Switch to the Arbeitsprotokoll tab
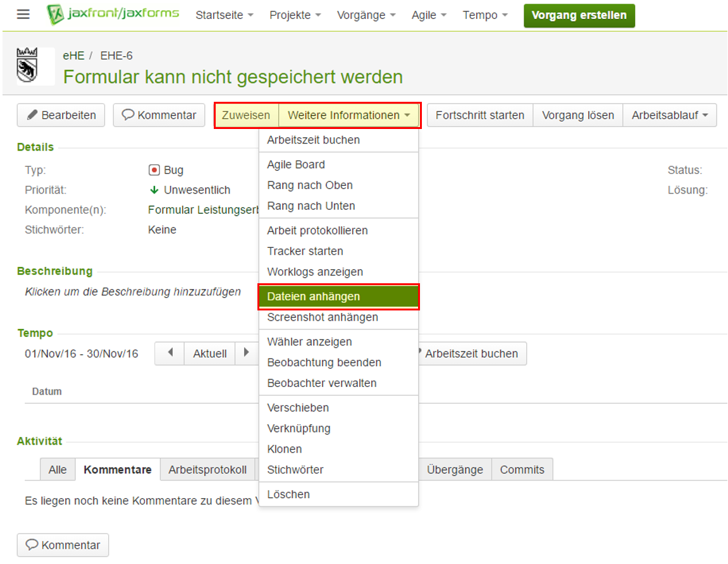This screenshot has height=564, width=728. (x=207, y=470)
